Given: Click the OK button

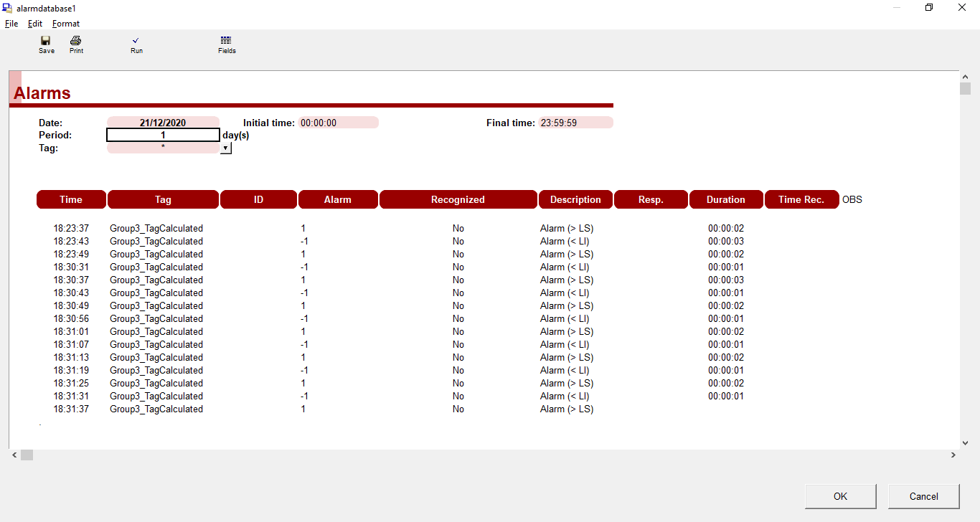Looking at the screenshot, I should (840, 496).
